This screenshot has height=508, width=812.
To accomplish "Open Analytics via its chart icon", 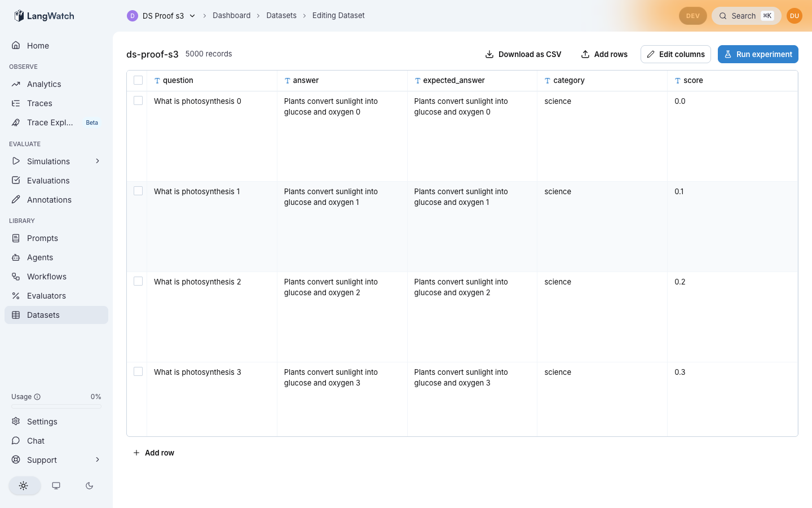I will tap(16, 84).
